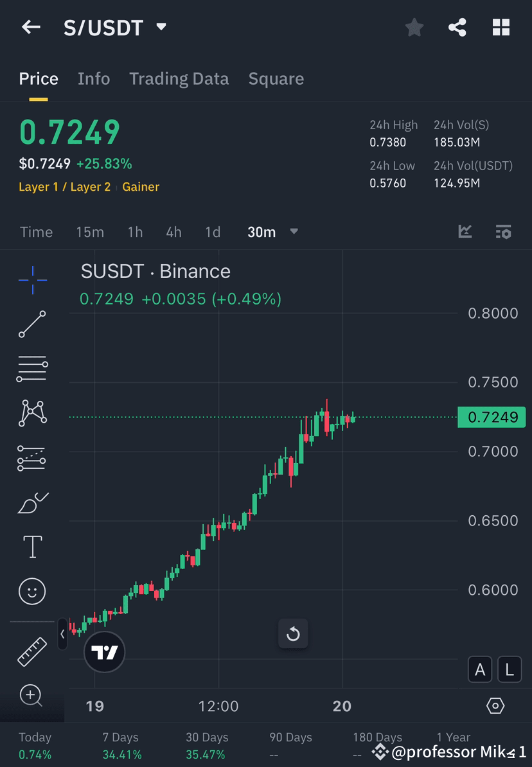Screen dimensions: 532x767
Task: Select the ruler measurement tool
Action: pyautogui.click(x=31, y=651)
